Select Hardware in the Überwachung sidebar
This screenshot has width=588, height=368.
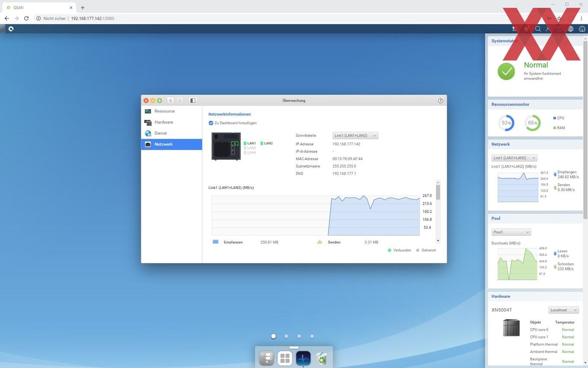pyautogui.click(x=172, y=122)
